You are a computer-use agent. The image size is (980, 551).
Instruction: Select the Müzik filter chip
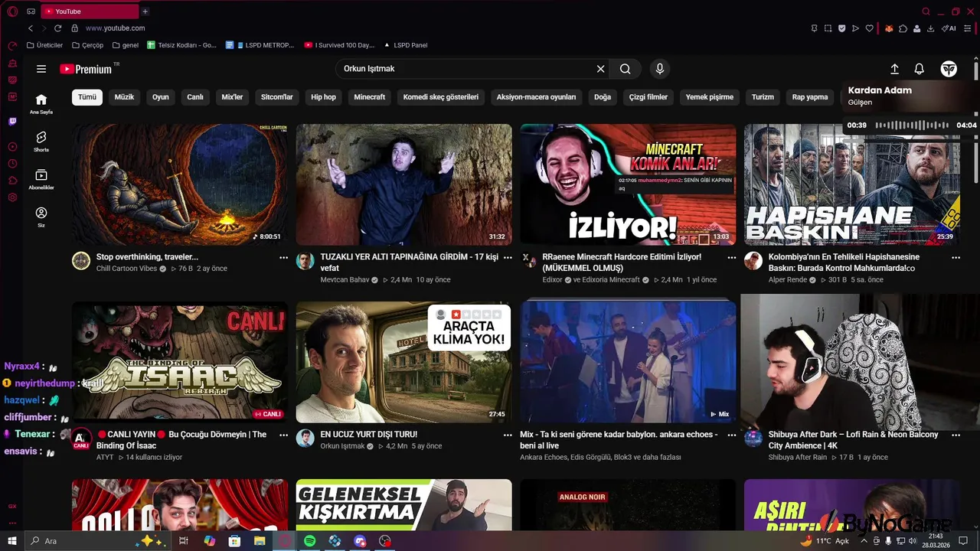(x=124, y=97)
